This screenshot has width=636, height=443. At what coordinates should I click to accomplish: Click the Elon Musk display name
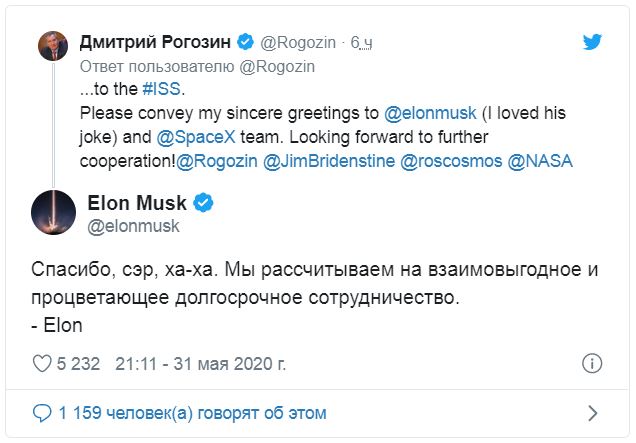[x=137, y=203]
